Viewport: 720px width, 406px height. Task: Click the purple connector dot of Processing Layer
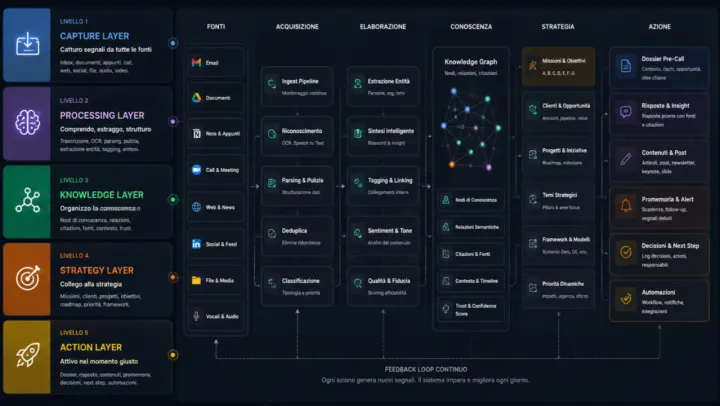pyautogui.click(x=173, y=122)
